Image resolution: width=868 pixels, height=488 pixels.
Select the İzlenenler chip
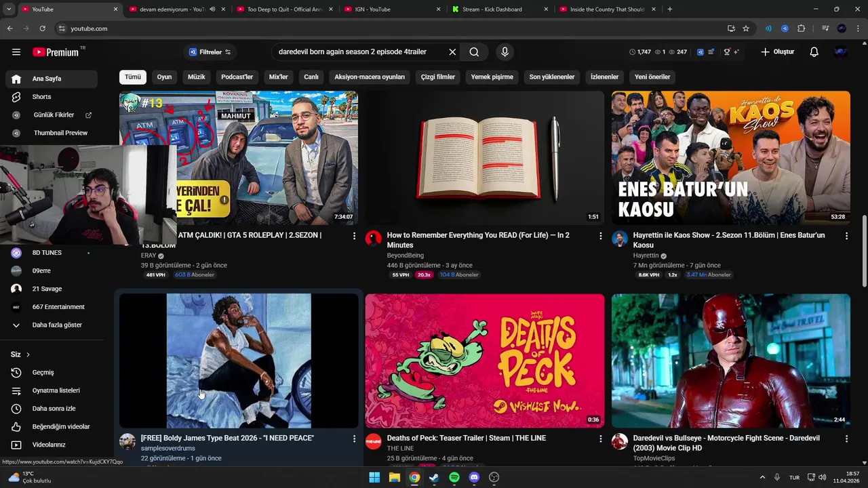click(605, 77)
